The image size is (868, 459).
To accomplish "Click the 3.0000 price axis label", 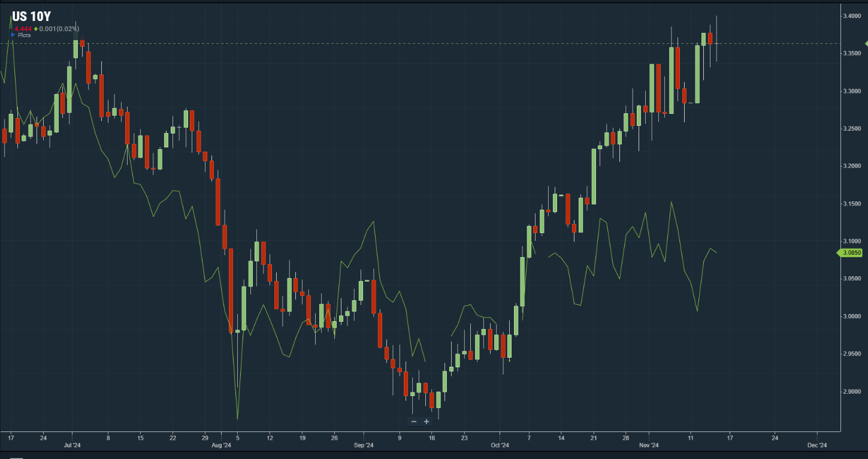I will (x=852, y=316).
